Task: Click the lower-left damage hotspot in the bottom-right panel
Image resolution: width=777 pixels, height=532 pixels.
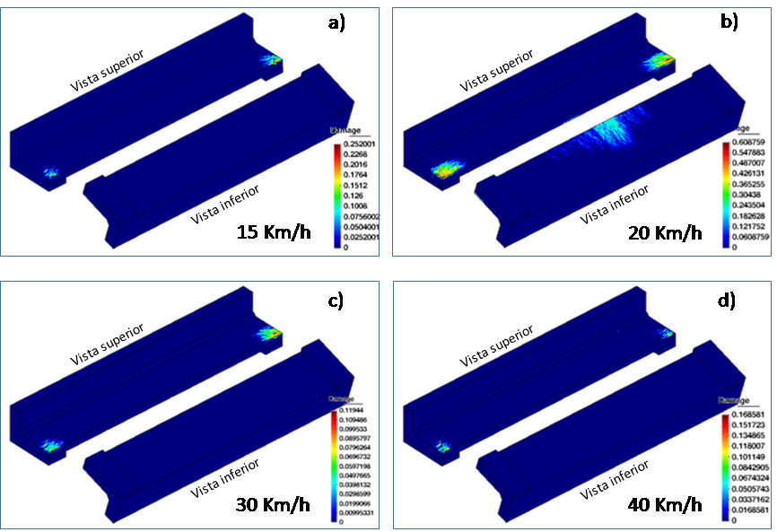Action: click(442, 446)
